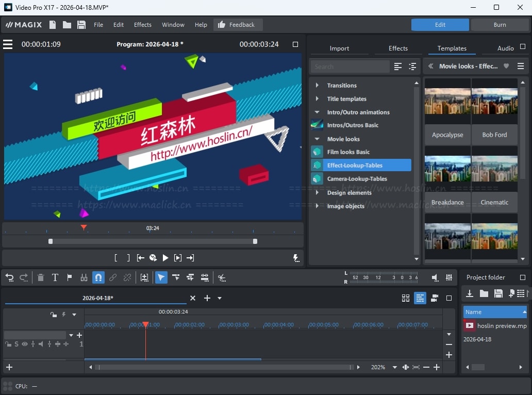
Task: Click the razor cut tool icon
Action: (x=222, y=277)
